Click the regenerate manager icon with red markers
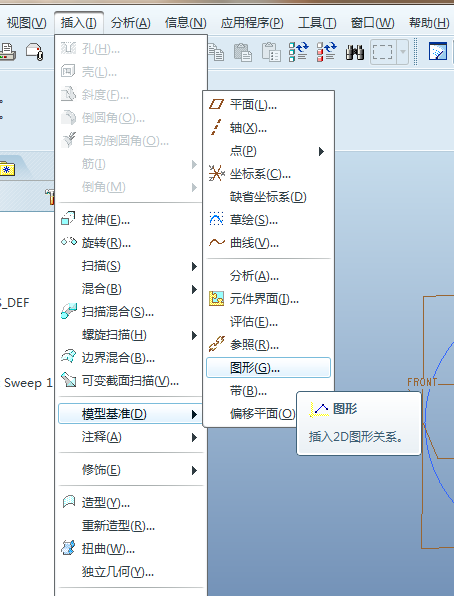The width and height of the screenshot is (454, 596). pos(327,52)
